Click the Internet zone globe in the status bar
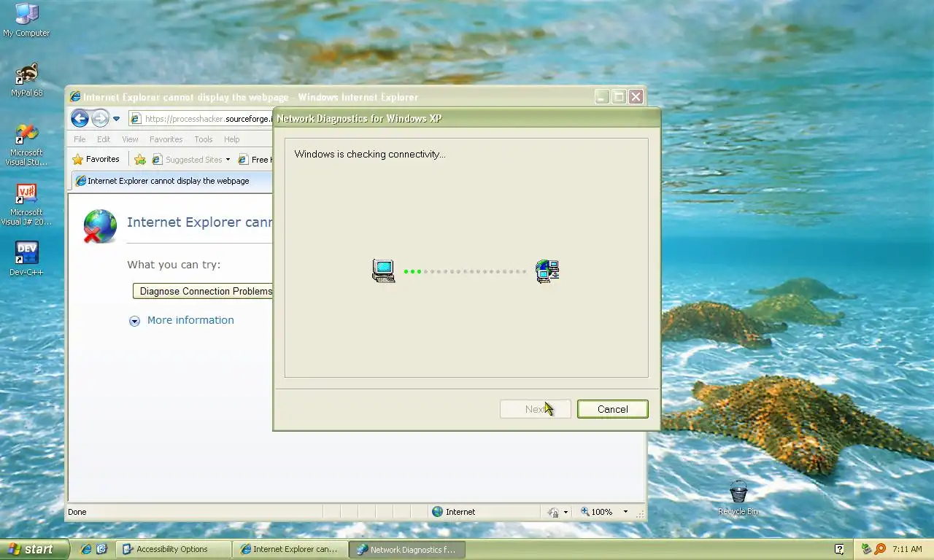Image resolution: width=934 pixels, height=560 pixels. click(x=438, y=512)
